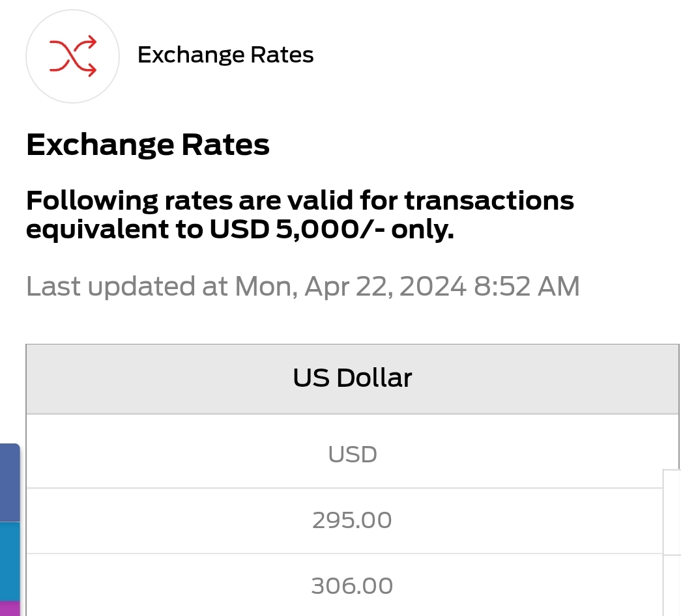The height and width of the screenshot is (616, 681).
Task: Click the partially visible lower right-edge table cell
Action: [x=672, y=585]
